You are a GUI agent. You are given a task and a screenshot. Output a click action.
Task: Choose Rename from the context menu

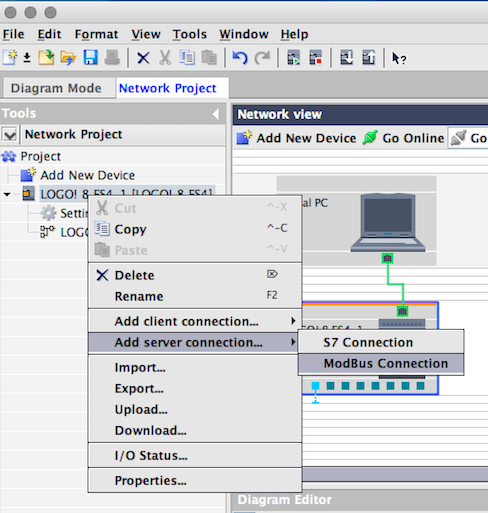[195, 296]
